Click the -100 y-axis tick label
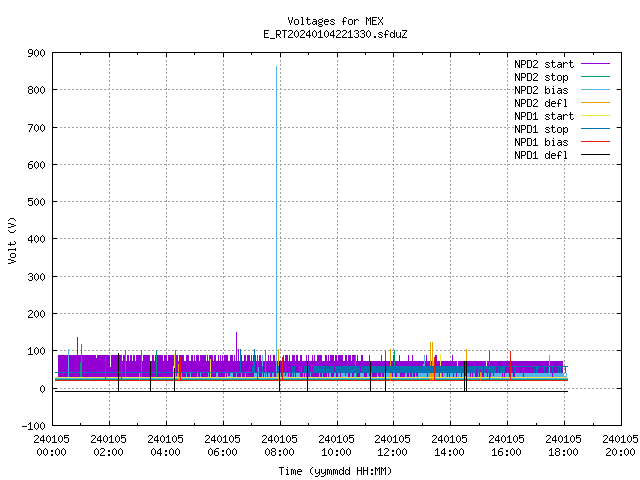This screenshot has width=640, height=480. pos(33,426)
